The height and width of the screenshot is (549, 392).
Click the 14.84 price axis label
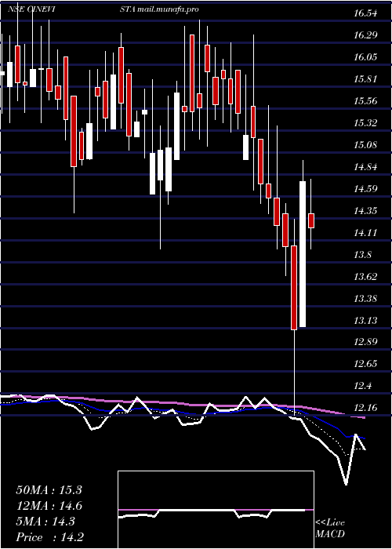pos(365,167)
